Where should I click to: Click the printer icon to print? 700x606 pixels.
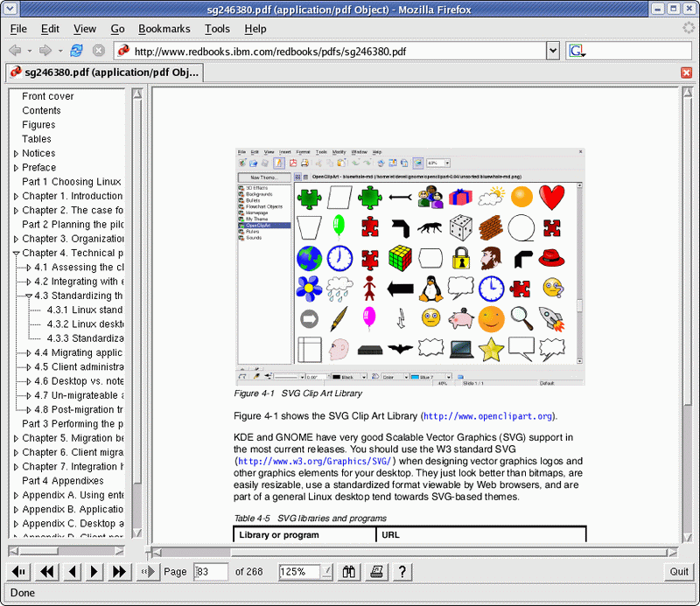click(375, 572)
